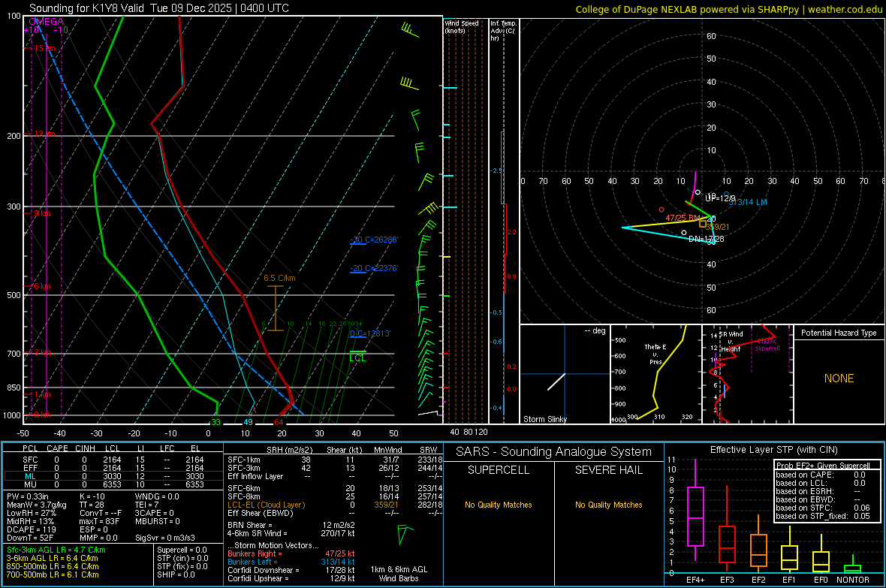Click the 9 km height marker
886x588 pixels.
42,214
